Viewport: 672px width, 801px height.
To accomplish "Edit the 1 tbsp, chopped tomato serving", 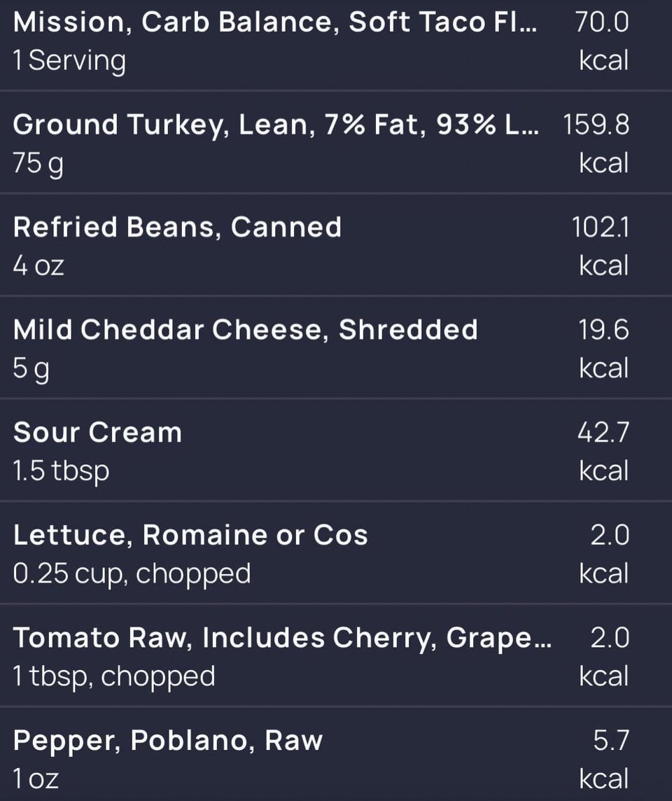I will pos(114,677).
